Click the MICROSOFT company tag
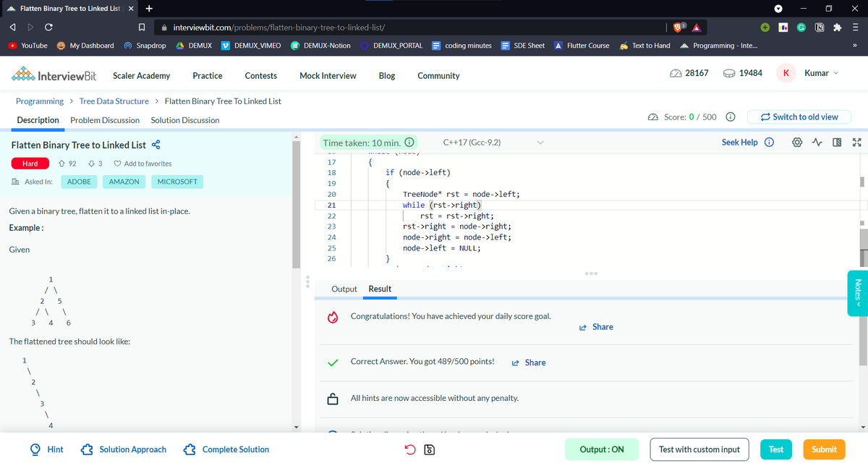 [x=177, y=182]
